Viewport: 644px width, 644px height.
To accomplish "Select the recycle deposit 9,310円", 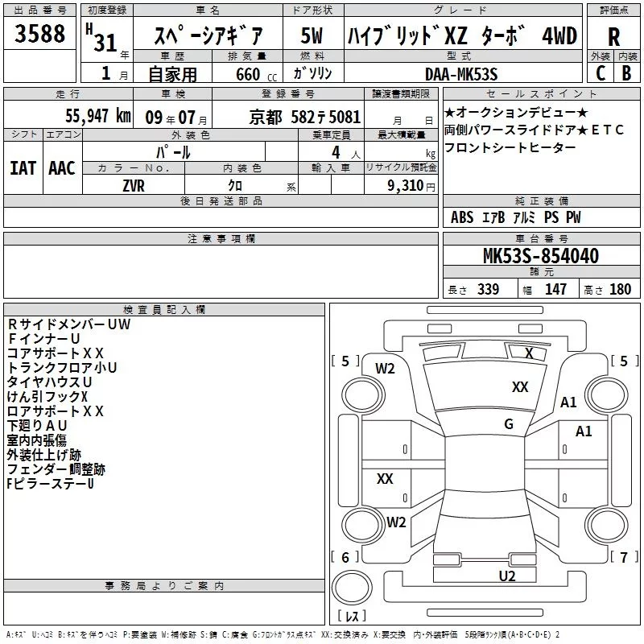I will click(x=411, y=186).
